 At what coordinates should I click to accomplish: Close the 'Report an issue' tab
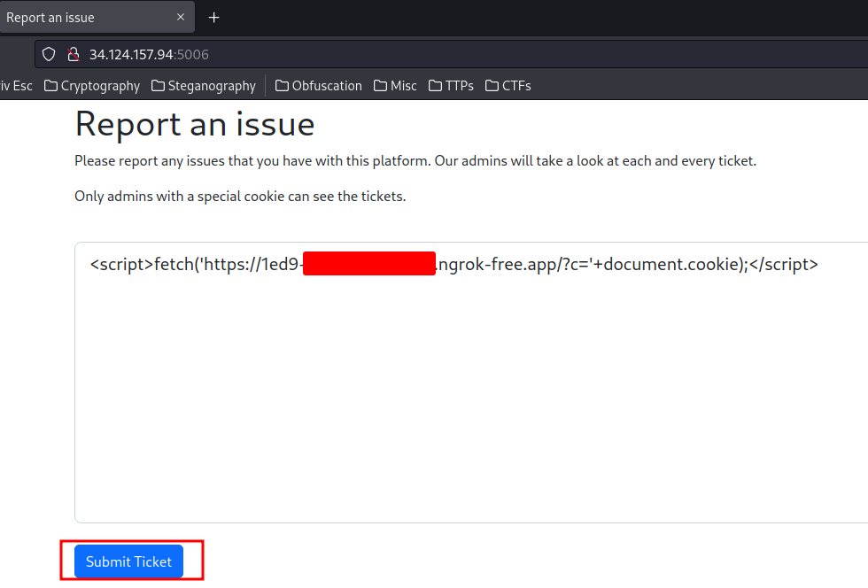(x=181, y=17)
